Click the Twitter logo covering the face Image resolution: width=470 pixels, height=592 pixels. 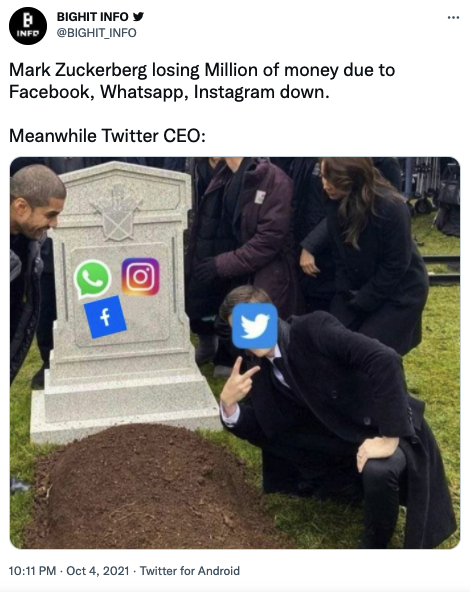[255, 326]
